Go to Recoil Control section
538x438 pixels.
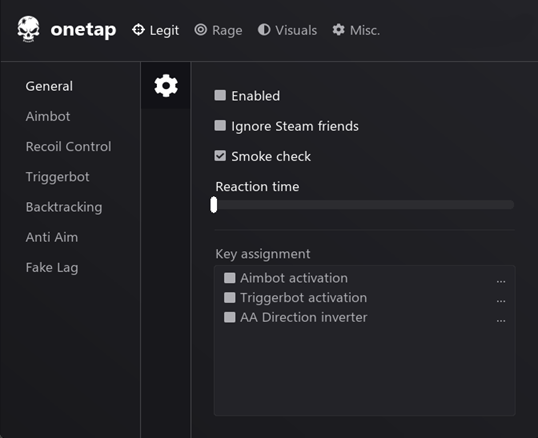pos(68,146)
